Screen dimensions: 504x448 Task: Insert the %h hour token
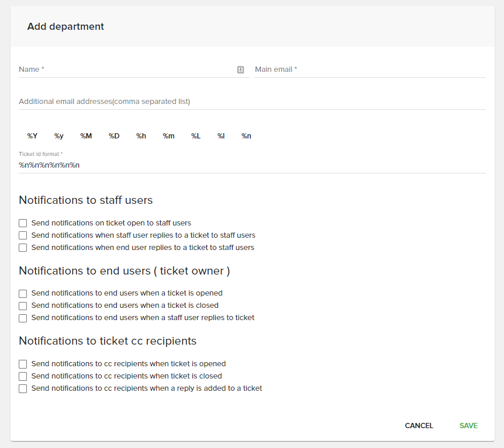(x=141, y=136)
